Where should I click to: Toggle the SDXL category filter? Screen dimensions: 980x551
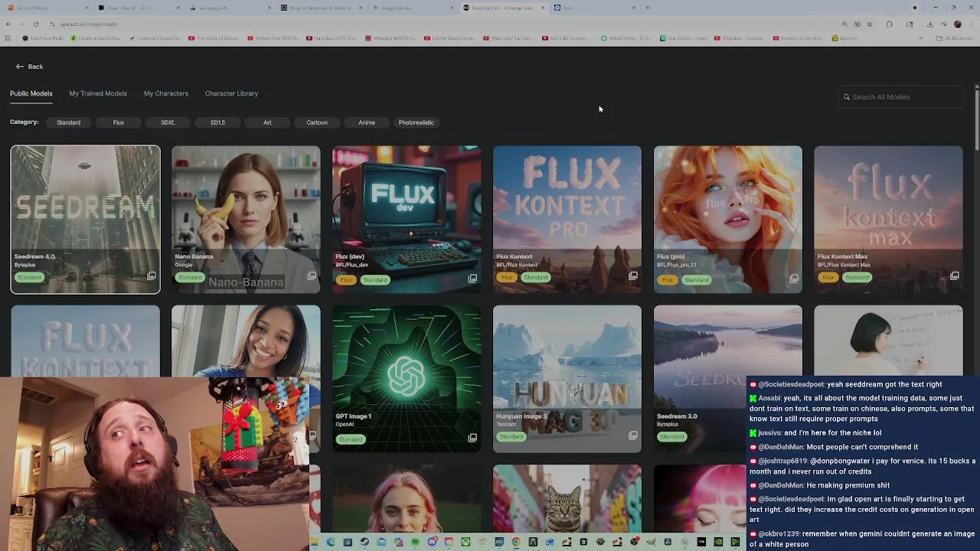tap(168, 122)
